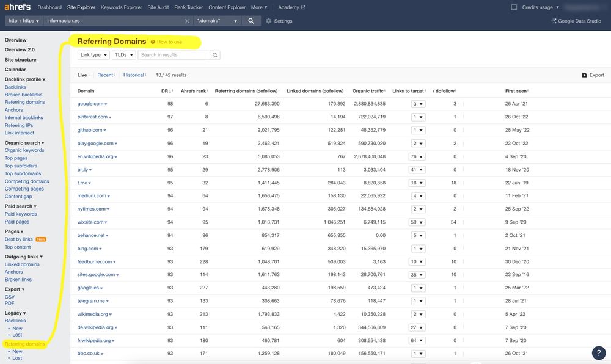611x364 pixels.
Task: Select the Live tab
Action: [82, 75]
